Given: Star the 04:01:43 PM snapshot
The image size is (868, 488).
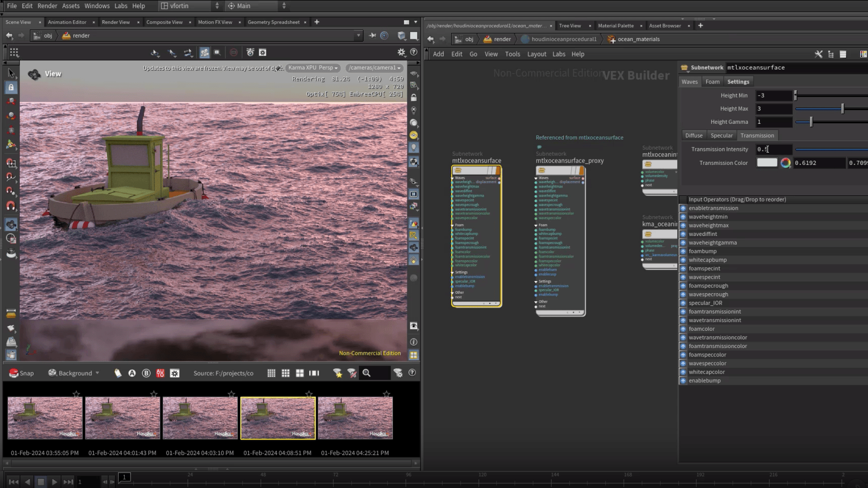Looking at the screenshot, I should [154, 394].
